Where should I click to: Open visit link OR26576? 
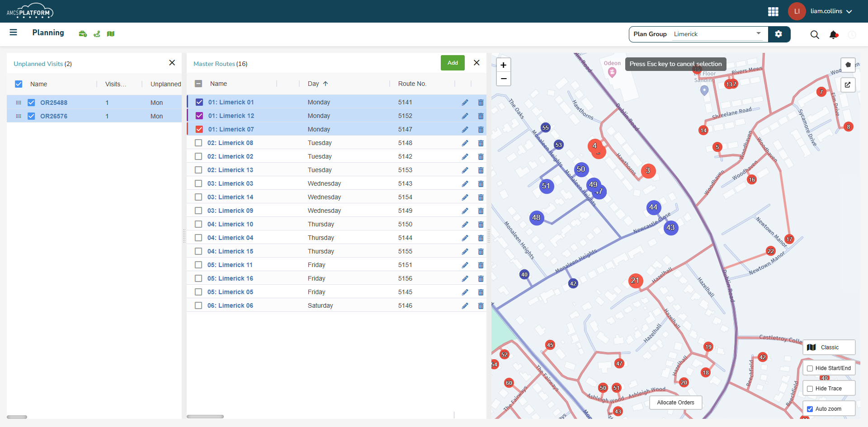click(54, 116)
